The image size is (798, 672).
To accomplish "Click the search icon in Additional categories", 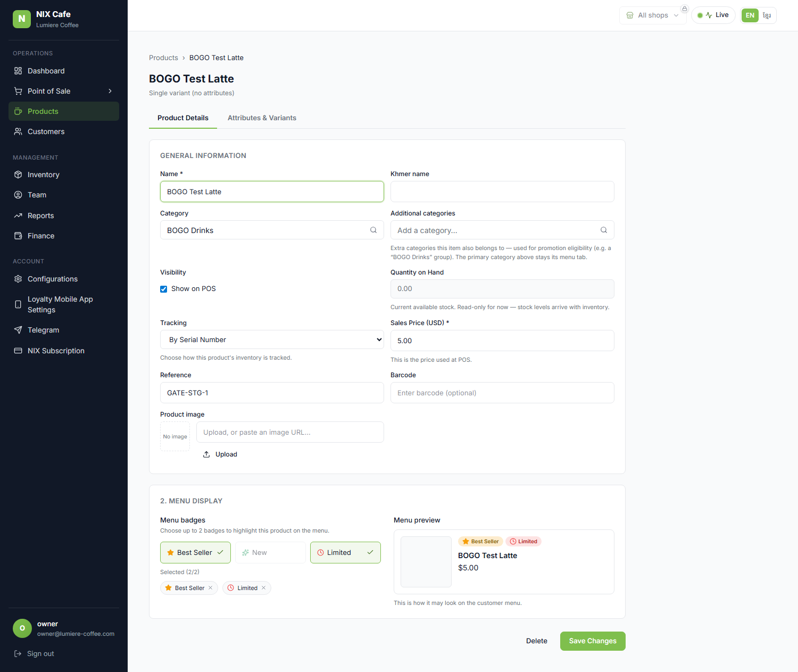I will 604,230.
